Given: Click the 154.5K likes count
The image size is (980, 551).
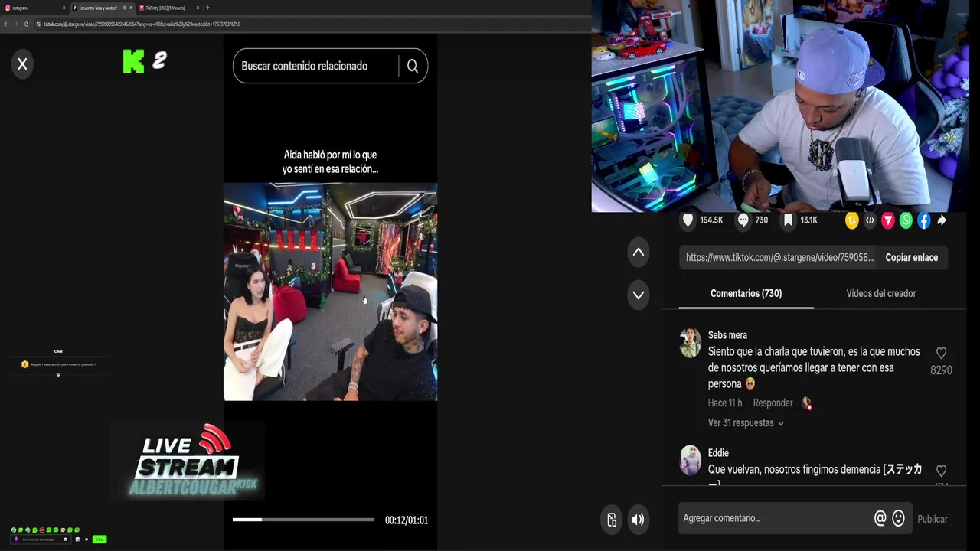Looking at the screenshot, I should pyautogui.click(x=711, y=220).
